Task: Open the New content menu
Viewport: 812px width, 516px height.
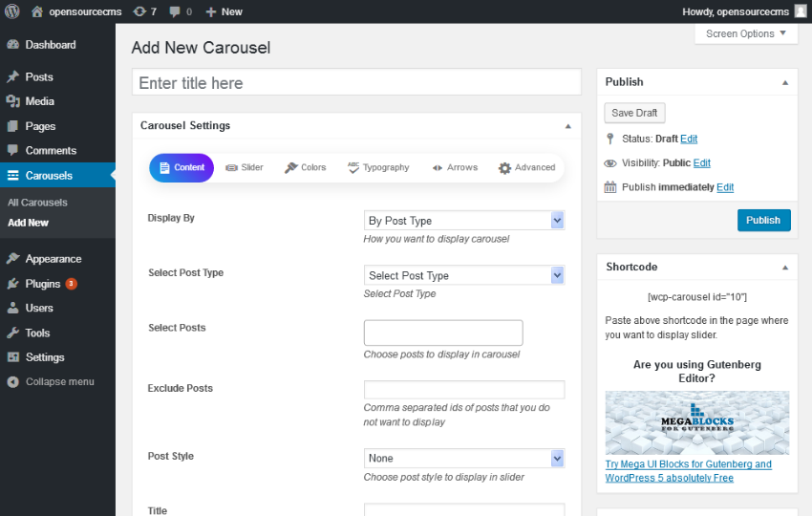Action: click(x=224, y=11)
